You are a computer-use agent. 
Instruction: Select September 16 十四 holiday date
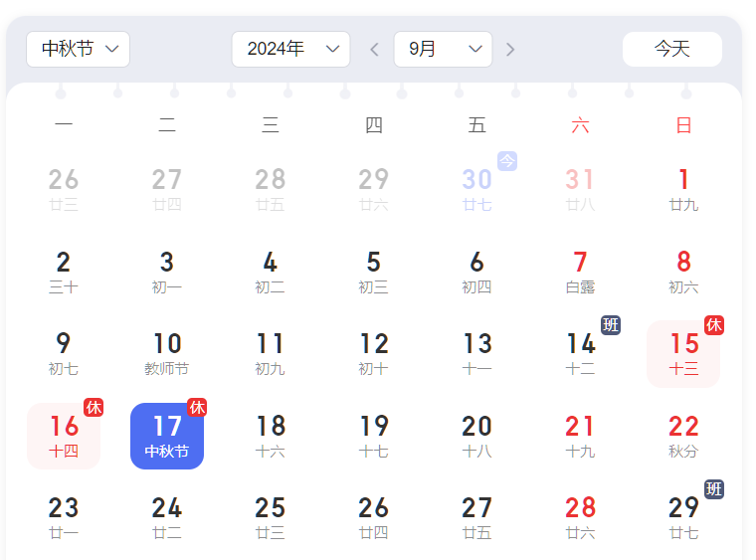64,436
